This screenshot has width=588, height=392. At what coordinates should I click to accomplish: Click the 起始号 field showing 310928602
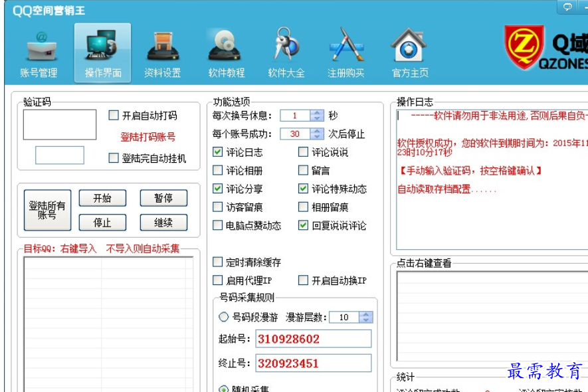click(x=314, y=339)
